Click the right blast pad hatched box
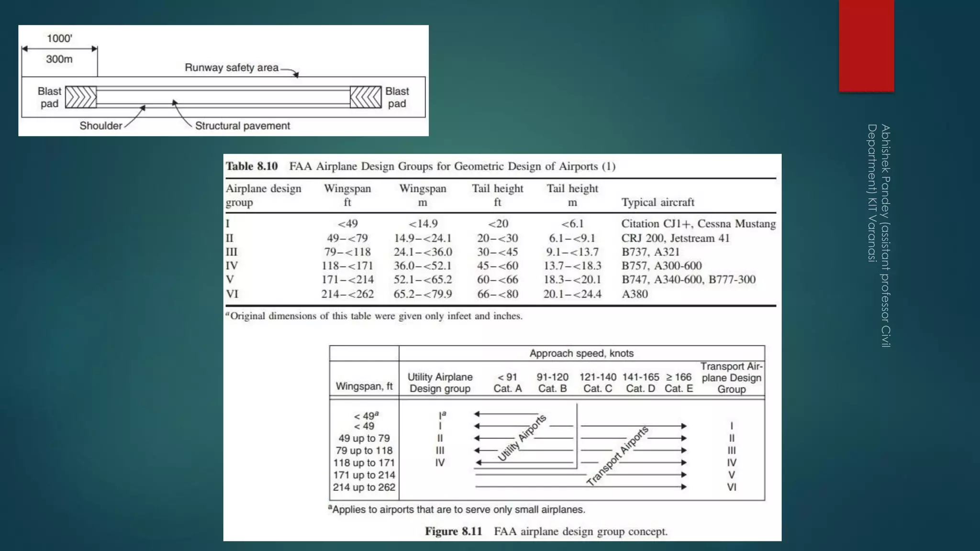980x551 pixels. coord(366,97)
